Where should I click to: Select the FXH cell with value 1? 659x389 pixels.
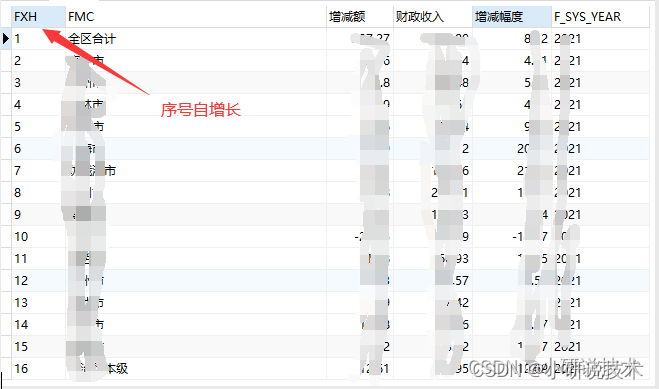coord(38,39)
